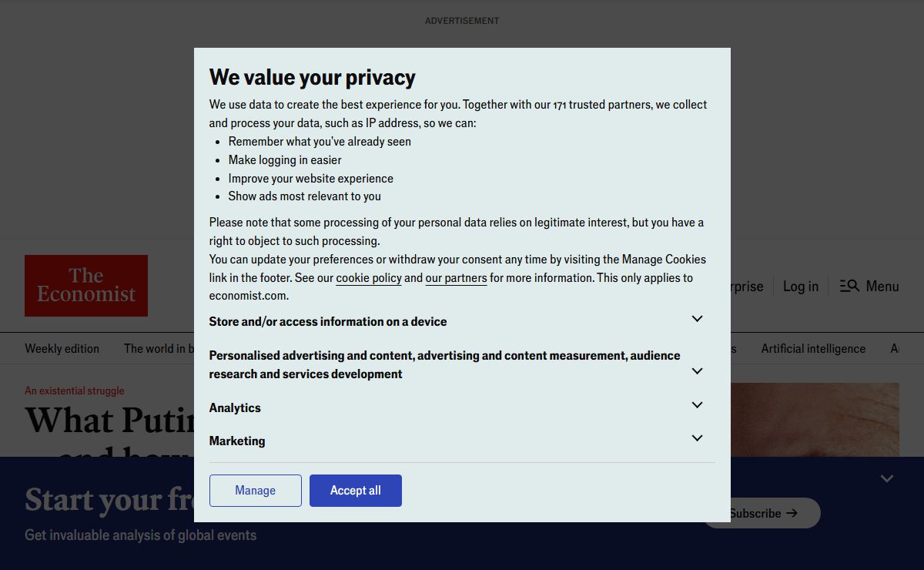Open Artificial intelligence nav item
Screen dimensions: 924x570
[813, 348]
